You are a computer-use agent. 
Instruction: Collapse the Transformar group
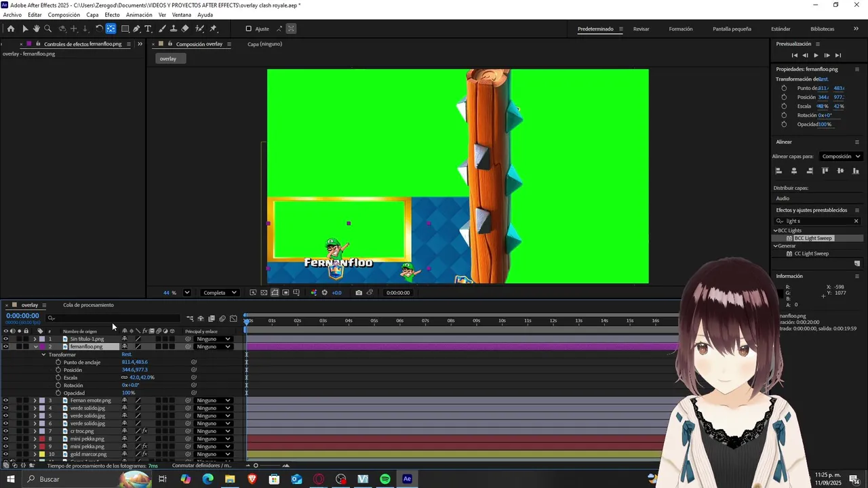[43, 354]
